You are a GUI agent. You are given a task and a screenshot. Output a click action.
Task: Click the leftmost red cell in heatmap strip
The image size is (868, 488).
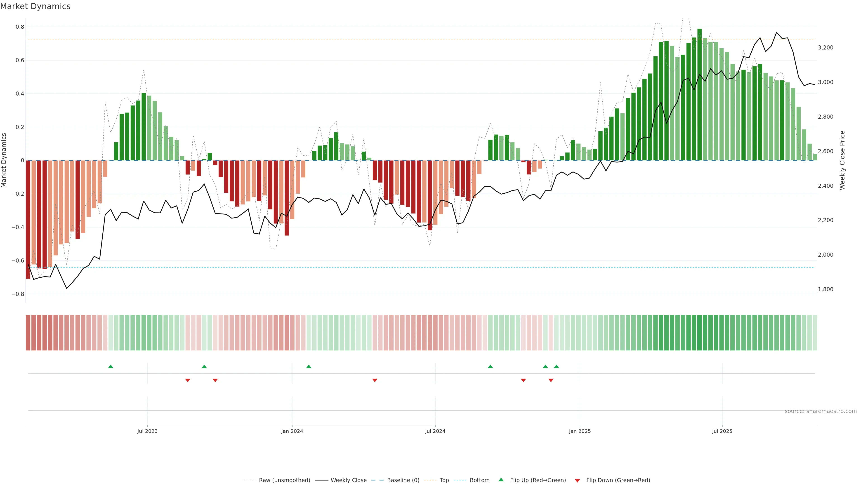(28, 333)
